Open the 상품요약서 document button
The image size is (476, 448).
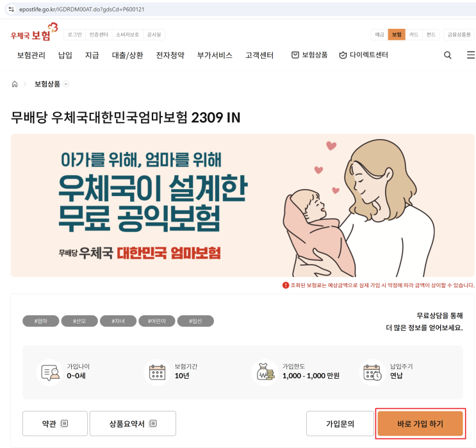tap(133, 424)
